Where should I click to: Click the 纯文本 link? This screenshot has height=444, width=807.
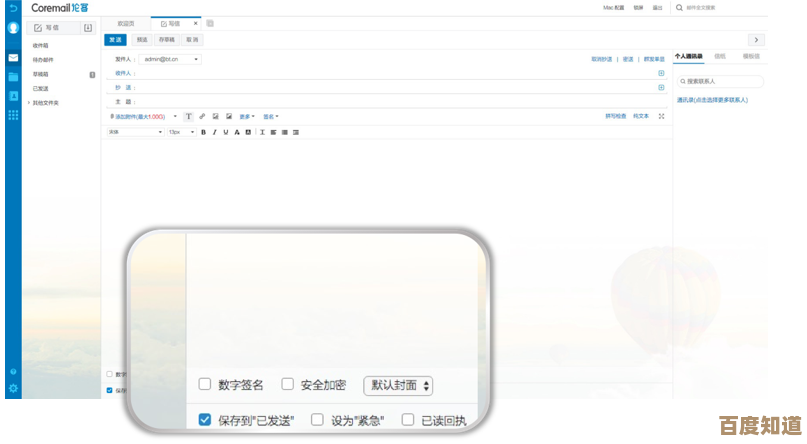(641, 116)
